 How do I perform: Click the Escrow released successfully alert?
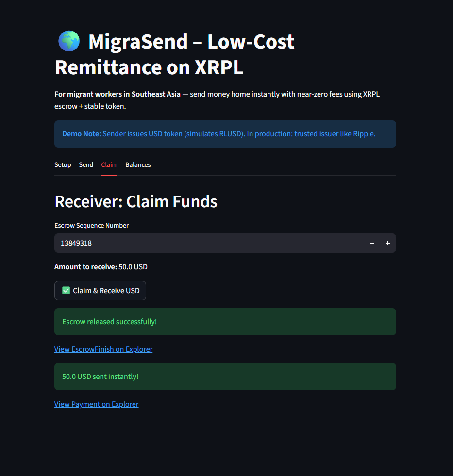[225, 322]
